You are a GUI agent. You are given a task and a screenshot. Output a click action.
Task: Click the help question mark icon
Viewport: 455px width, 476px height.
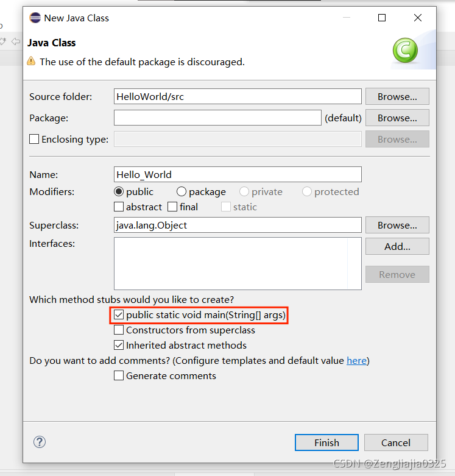point(40,442)
